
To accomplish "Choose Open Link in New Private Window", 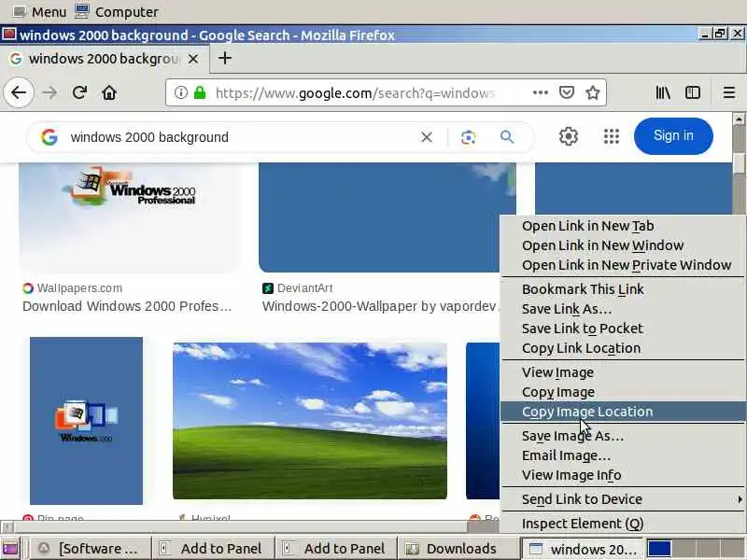I will click(x=623, y=265).
